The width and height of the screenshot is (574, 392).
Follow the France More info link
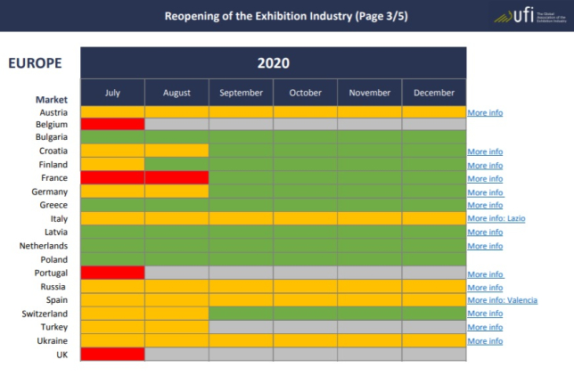click(485, 178)
